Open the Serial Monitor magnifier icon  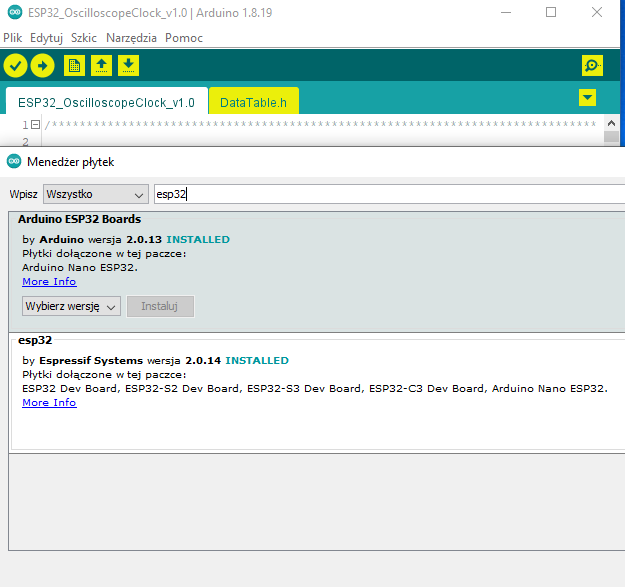pos(592,65)
